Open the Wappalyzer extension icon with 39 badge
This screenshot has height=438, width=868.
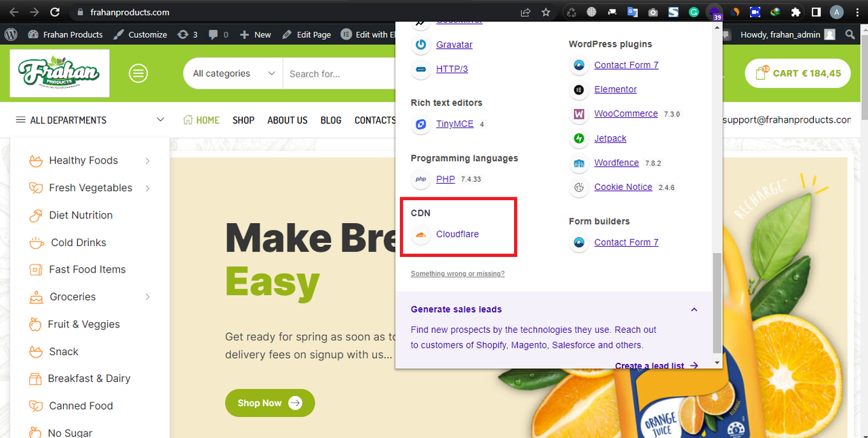pyautogui.click(x=714, y=12)
